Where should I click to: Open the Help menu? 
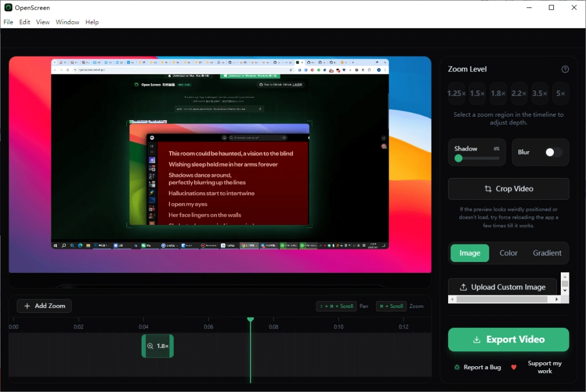[x=92, y=22]
